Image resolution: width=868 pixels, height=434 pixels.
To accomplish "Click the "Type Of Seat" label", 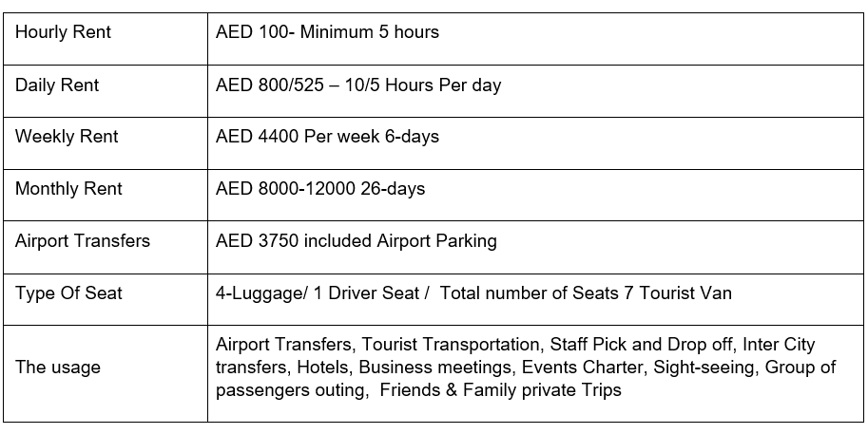I will pos(68,293).
